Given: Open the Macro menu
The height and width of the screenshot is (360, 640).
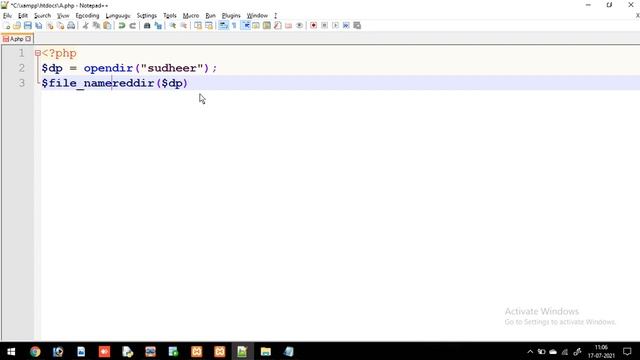Looking at the screenshot, I should [x=191, y=16].
